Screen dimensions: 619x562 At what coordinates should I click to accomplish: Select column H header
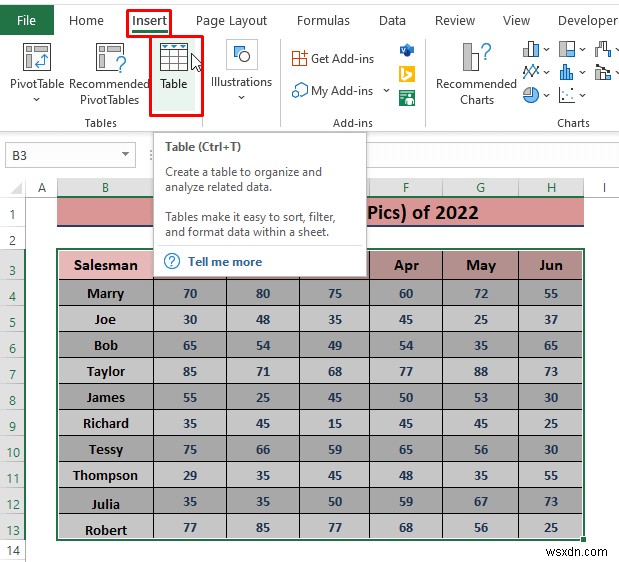[551, 187]
